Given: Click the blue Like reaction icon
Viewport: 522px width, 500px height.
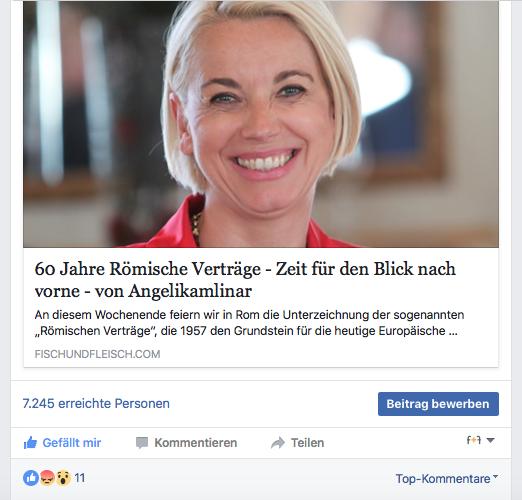Looking at the screenshot, I should point(31,478).
